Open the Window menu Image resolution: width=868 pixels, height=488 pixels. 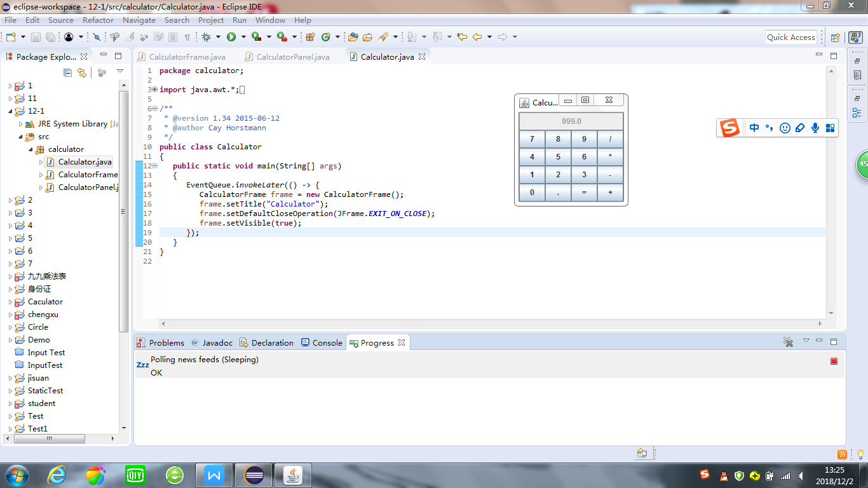click(x=270, y=20)
